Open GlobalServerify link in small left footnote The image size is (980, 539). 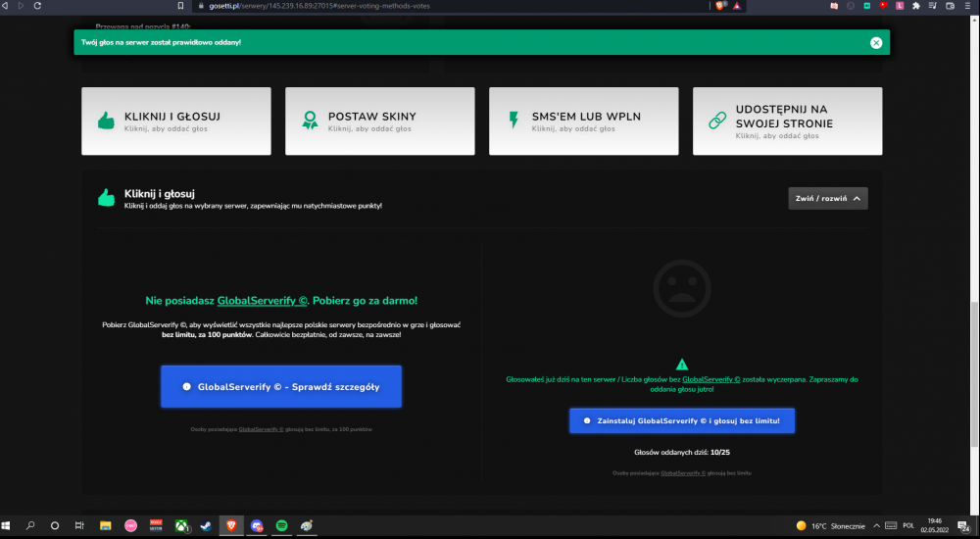pyautogui.click(x=261, y=429)
